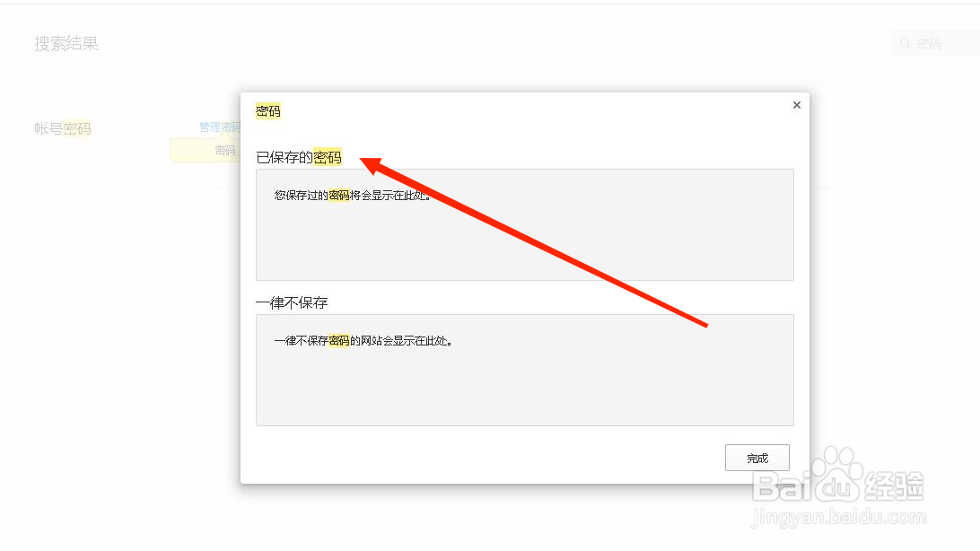
Task: Open the 管理密码 link
Action: point(220,127)
